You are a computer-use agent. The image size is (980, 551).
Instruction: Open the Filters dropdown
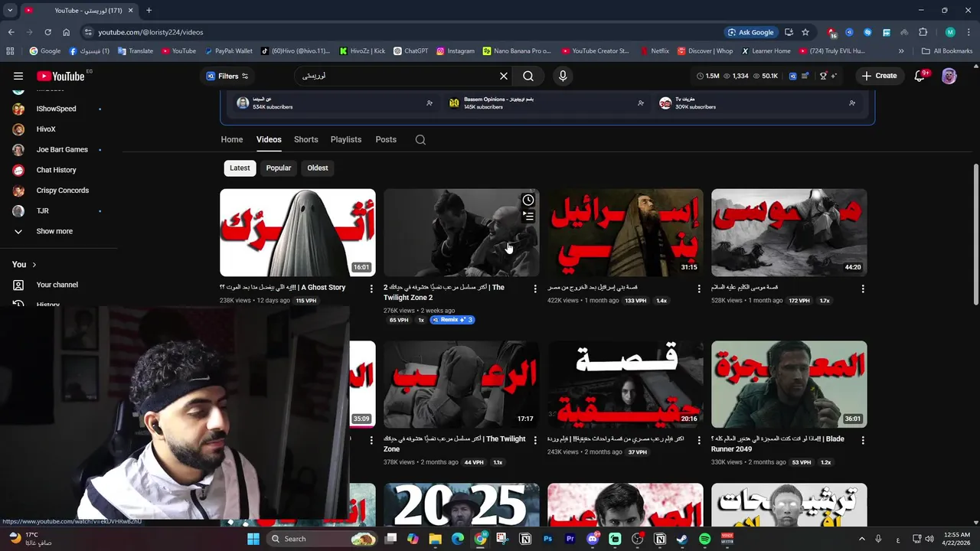pos(227,76)
